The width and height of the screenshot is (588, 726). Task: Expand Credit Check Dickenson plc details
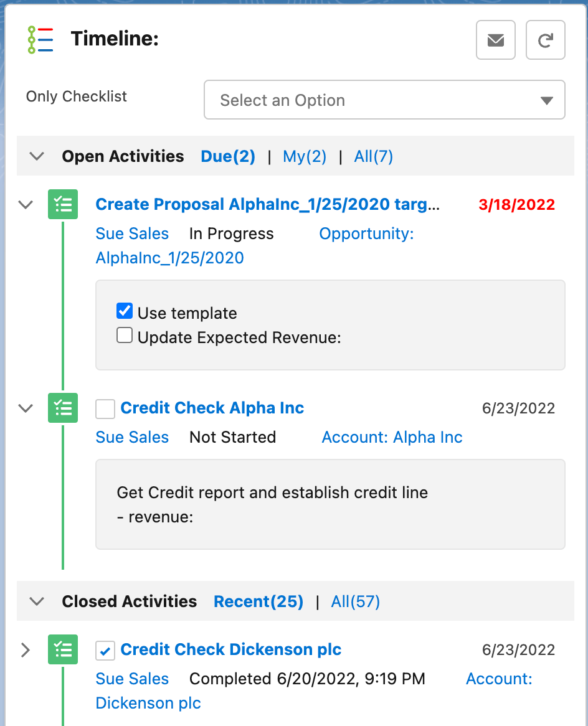[26, 649]
